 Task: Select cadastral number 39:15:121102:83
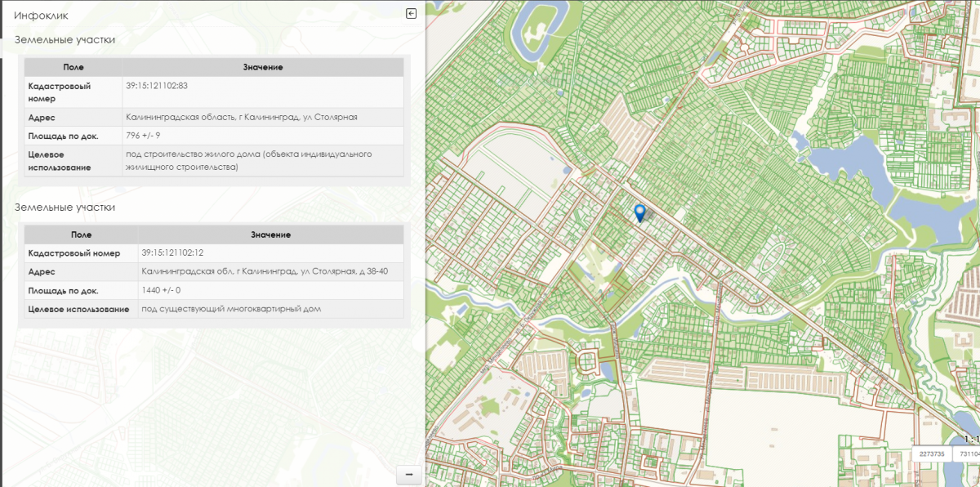[x=157, y=86]
